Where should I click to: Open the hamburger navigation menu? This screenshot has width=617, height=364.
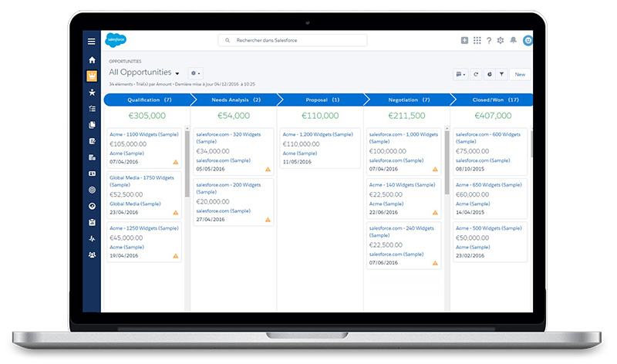tap(92, 41)
